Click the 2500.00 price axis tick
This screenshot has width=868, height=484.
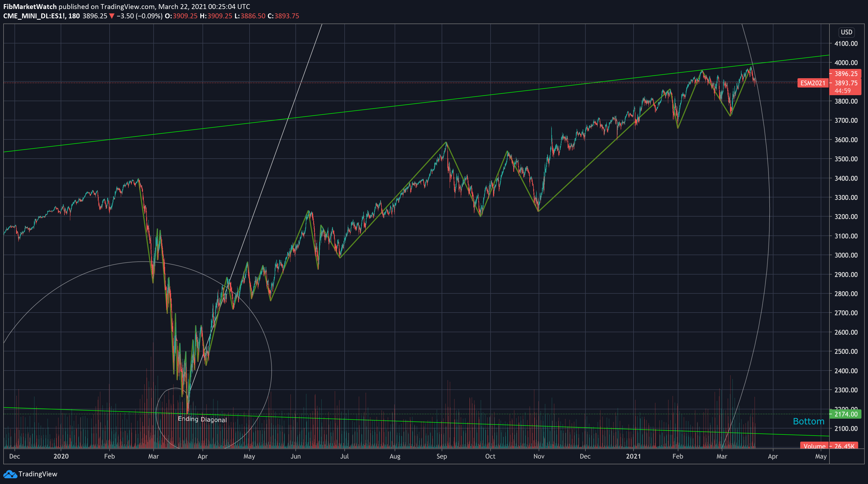tap(846, 351)
